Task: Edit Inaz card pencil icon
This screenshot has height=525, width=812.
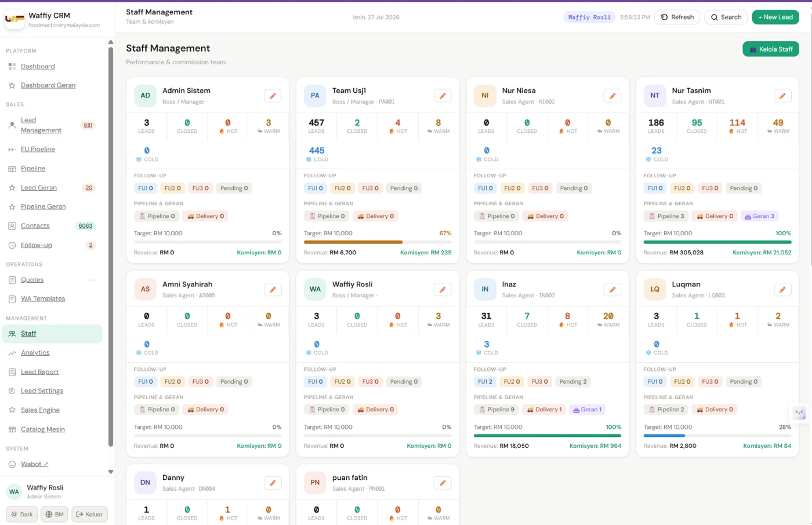Action: pyautogui.click(x=612, y=290)
